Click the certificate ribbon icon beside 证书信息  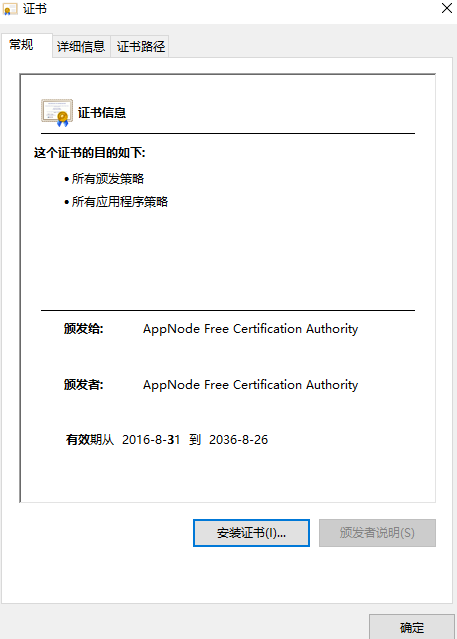[x=57, y=112]
